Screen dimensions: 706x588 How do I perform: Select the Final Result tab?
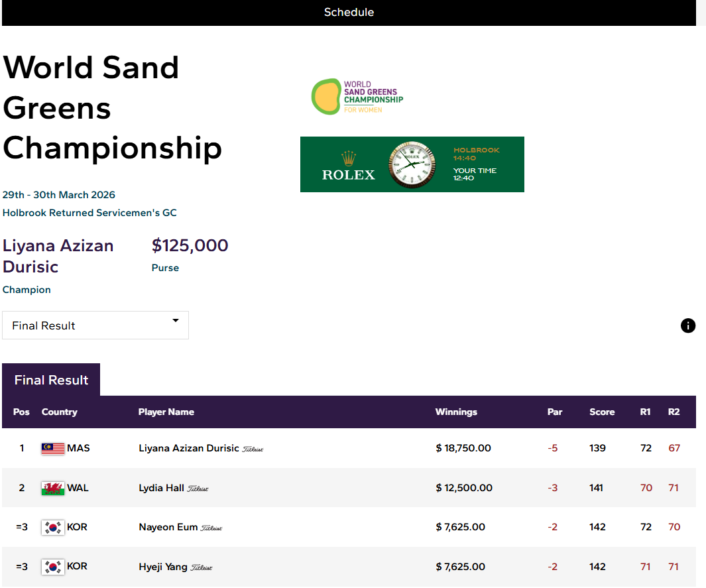point(51,380)
